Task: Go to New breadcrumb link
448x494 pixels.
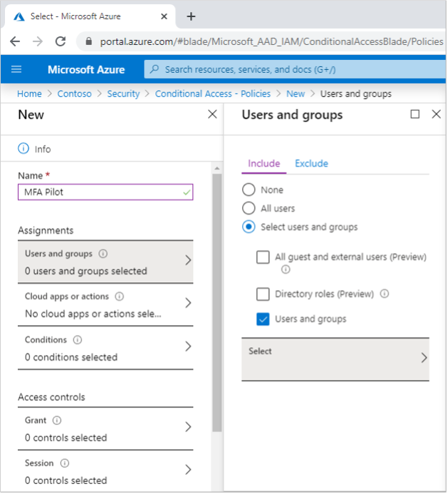Action: tap(296, 94)
